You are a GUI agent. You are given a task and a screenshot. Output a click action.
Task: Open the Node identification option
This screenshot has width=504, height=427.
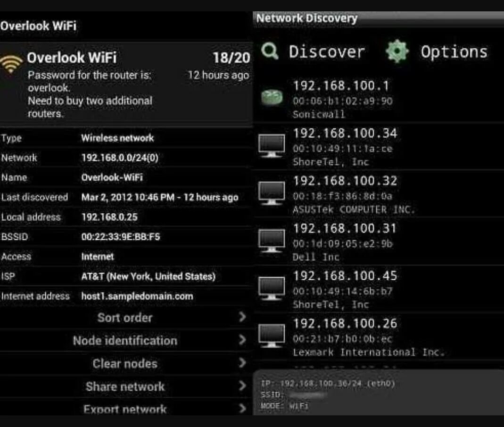[125, 341]
